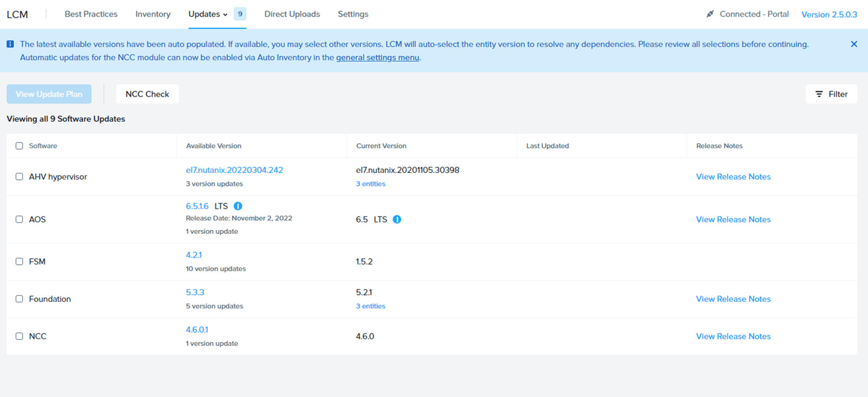
Task: Expand the Updates dropdown chevron
Action: 225,15
